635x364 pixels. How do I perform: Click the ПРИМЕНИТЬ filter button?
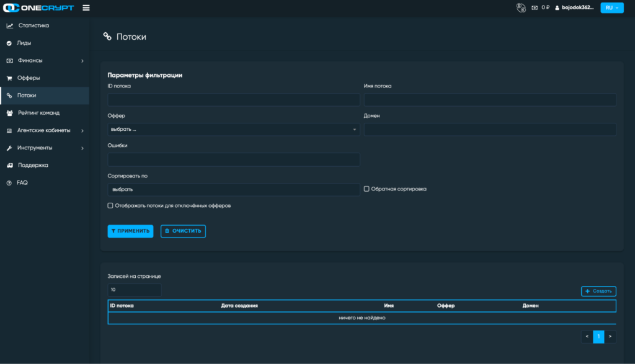tap(130, 231)
